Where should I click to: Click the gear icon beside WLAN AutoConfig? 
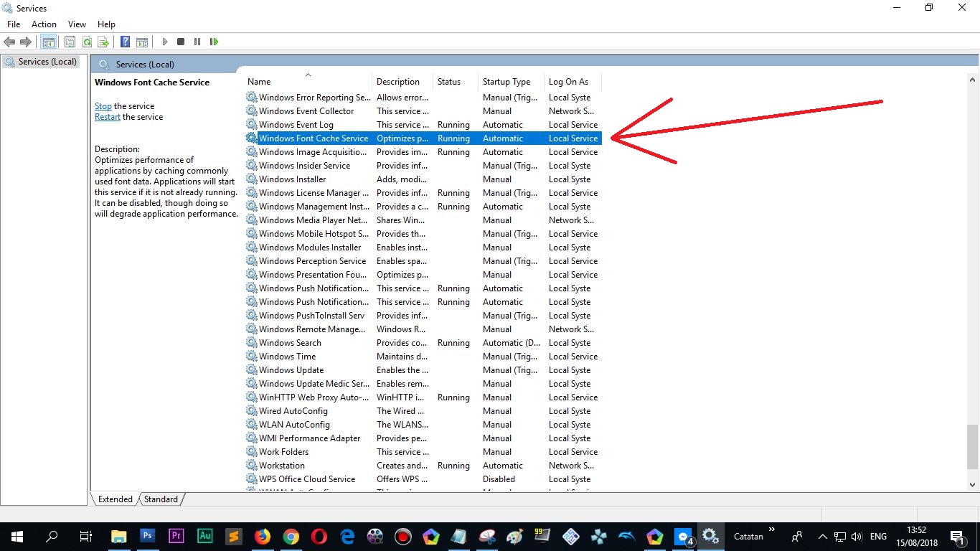click(x=251, y=425)
